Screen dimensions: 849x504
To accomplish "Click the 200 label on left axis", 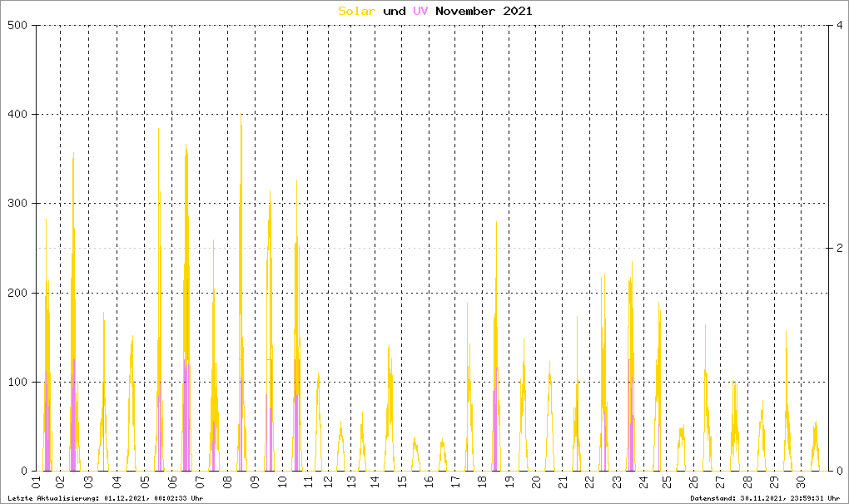I will [19, 293].
